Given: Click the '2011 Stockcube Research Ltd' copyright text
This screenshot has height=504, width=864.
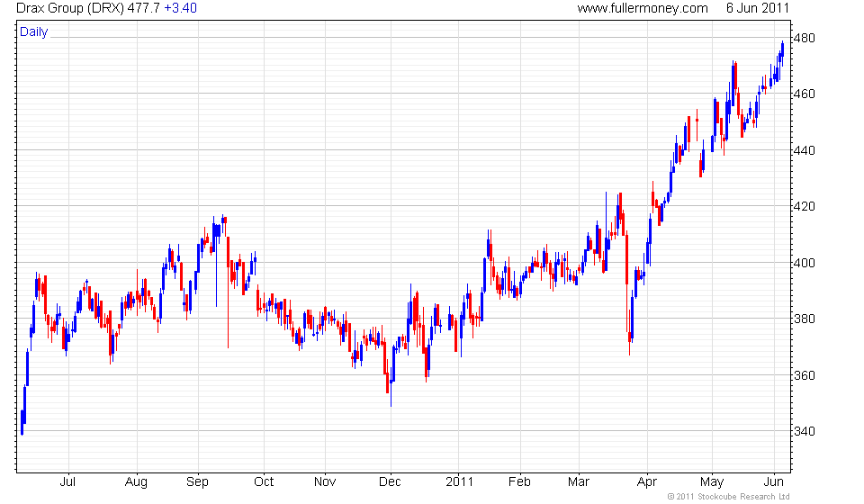Looking at the screenshot, I should coord(728,497).
